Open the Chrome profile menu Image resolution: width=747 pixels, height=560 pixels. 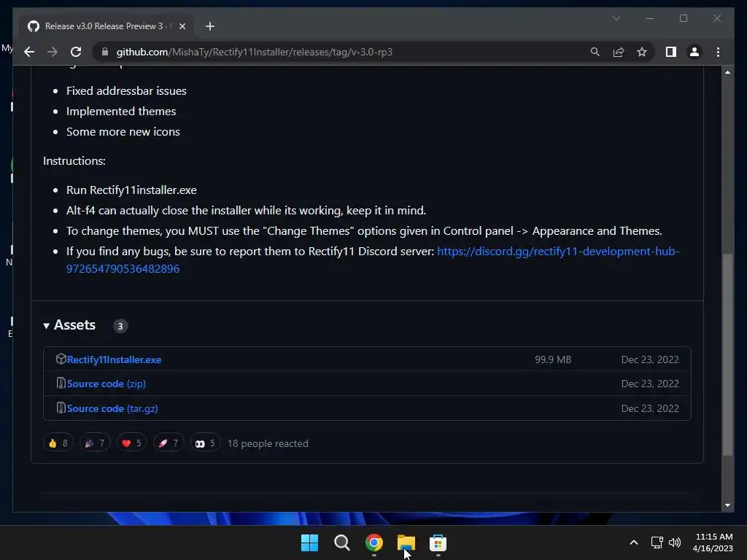pos(694,52)
